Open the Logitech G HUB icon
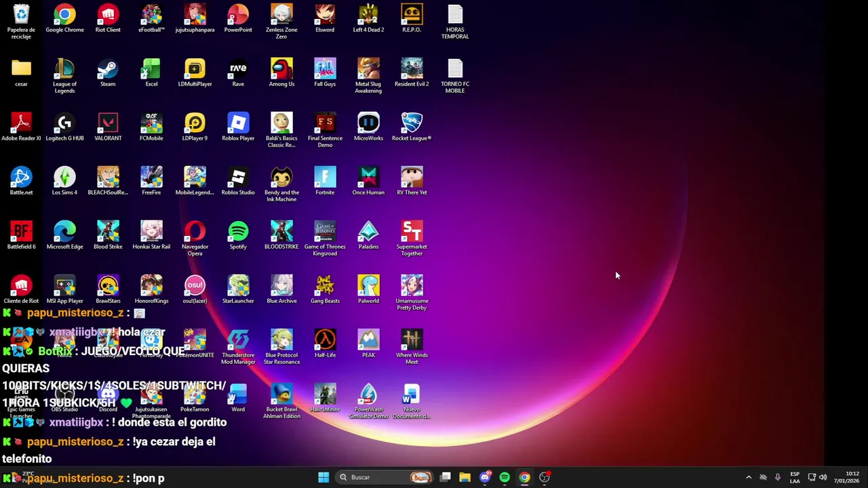The image size is (868, 488). [64, 127]
